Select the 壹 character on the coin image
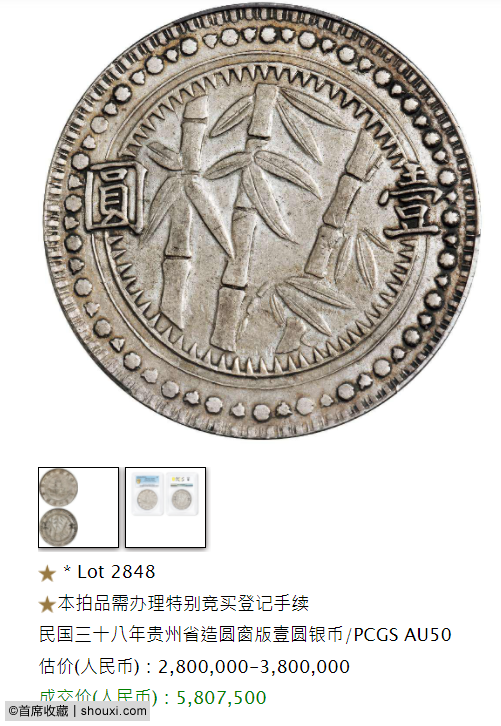The height and width of the screenshot is (726, 501). (410, 203)
